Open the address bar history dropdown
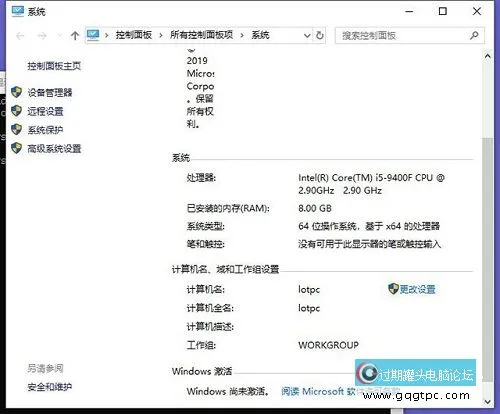The image size is (500, 414). click(307, 36)
